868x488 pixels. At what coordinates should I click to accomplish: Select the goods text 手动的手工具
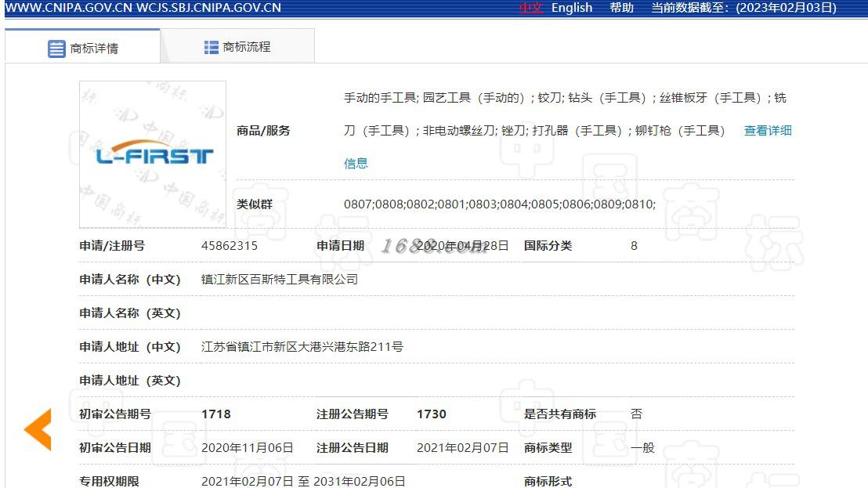(x=380, y=98)
